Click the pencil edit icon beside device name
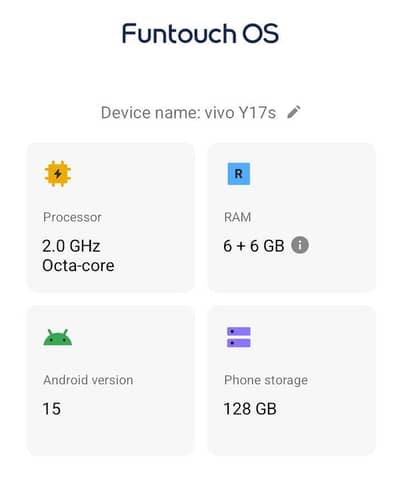400x477 pixels. point(294,112)
